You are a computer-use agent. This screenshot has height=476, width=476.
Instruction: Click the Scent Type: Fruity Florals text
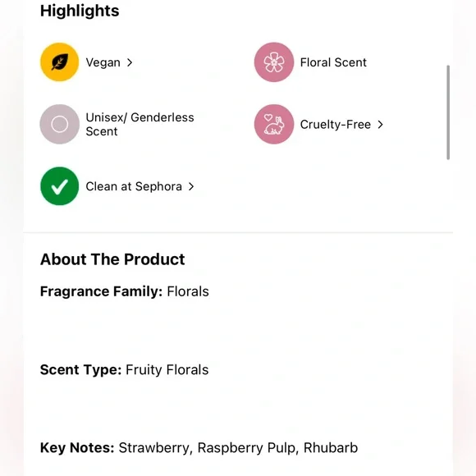coord(124,370)
